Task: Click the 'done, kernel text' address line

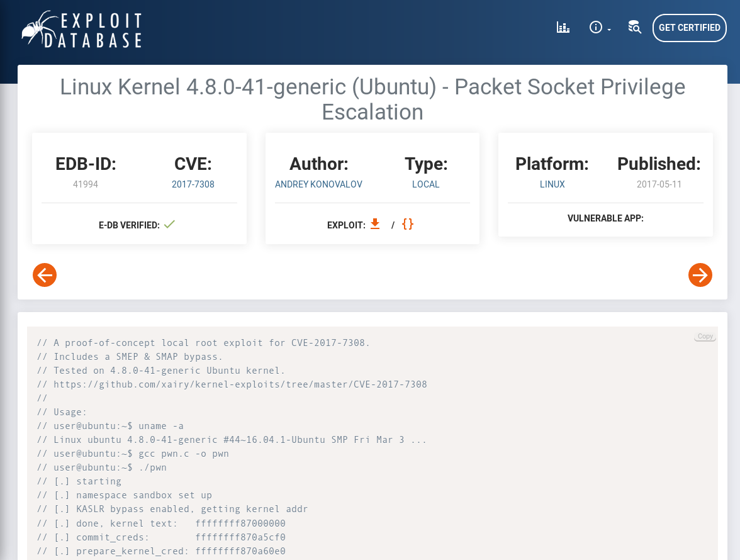Action: (161, 524)
